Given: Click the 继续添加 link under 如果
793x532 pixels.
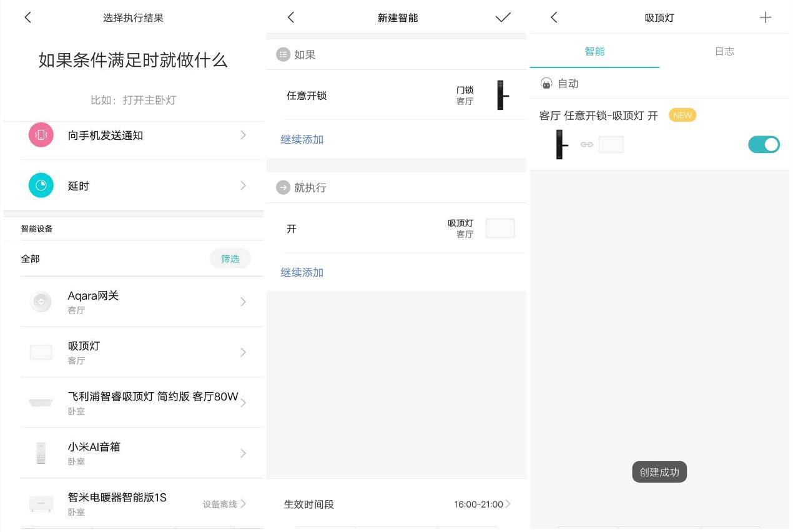Looking at the screenshot, I should [x=302, y=139].
